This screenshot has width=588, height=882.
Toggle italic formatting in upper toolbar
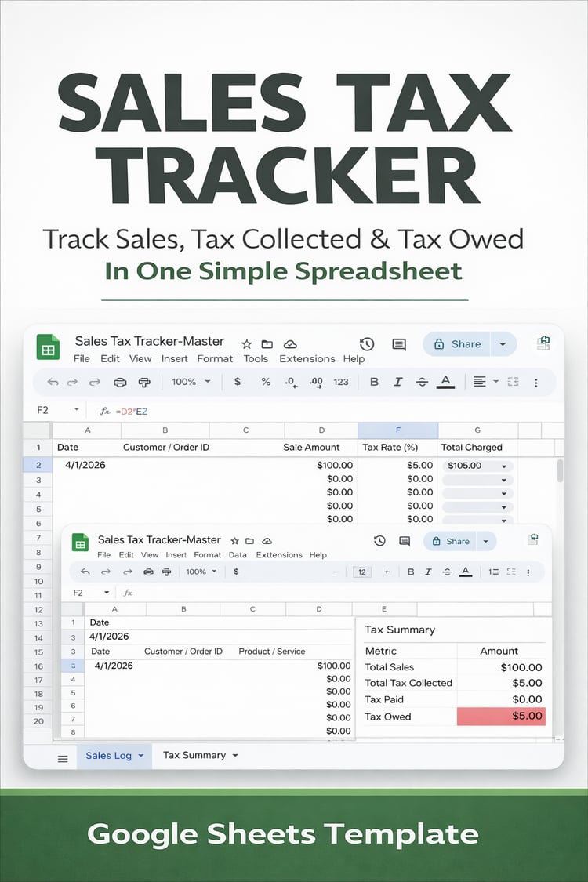tap(397, 381)
